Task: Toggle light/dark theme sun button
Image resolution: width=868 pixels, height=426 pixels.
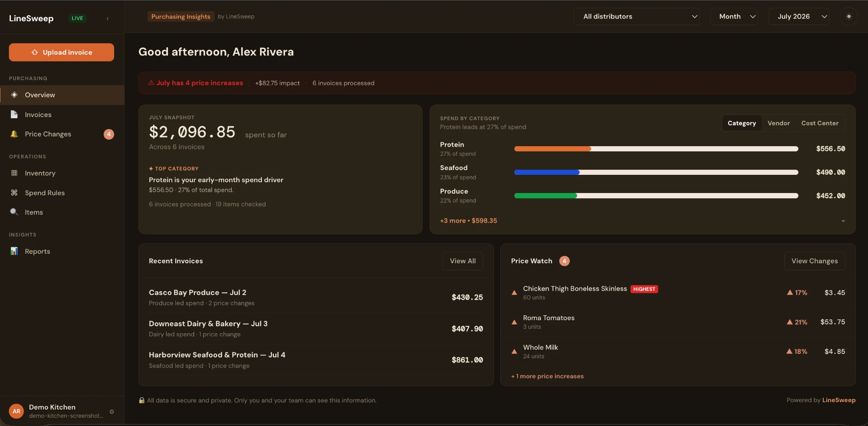Action: [x=849, y=16]
